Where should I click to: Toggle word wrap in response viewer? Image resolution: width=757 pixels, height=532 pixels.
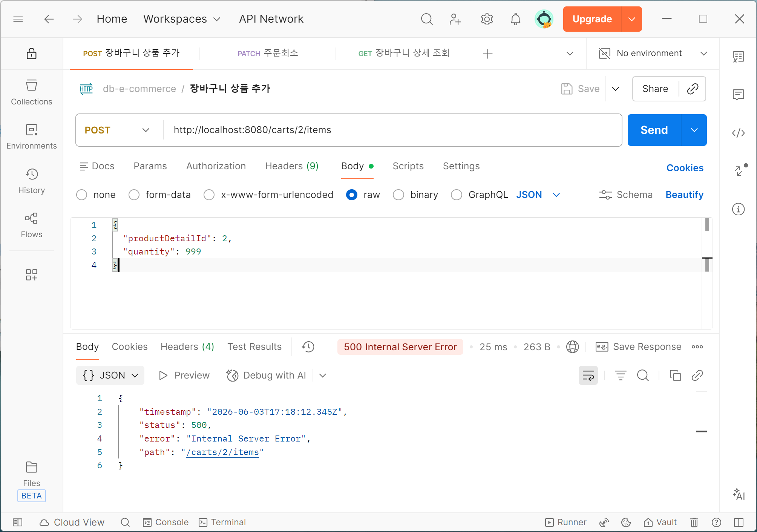pyautogui.click(x=588, y=376)
